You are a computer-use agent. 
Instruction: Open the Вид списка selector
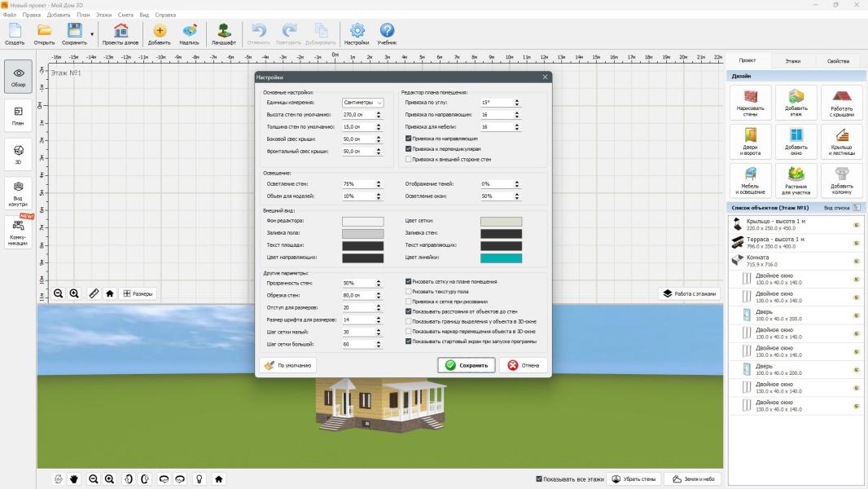click(x=856, y=208)
